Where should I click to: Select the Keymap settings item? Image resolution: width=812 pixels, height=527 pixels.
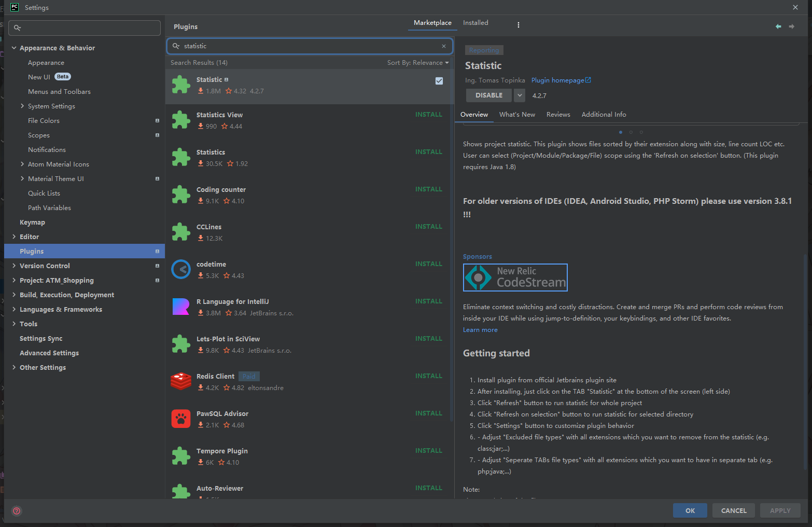click(32, 222)
